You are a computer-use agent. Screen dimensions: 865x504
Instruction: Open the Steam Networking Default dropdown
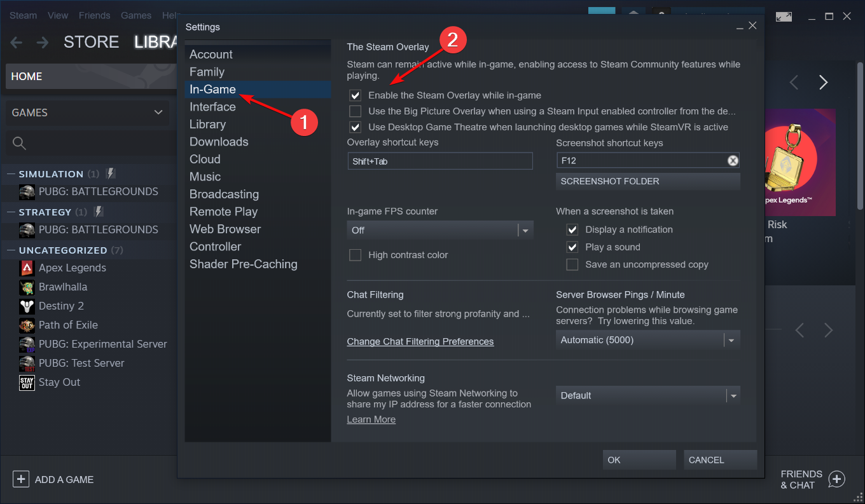pos(648,395)
